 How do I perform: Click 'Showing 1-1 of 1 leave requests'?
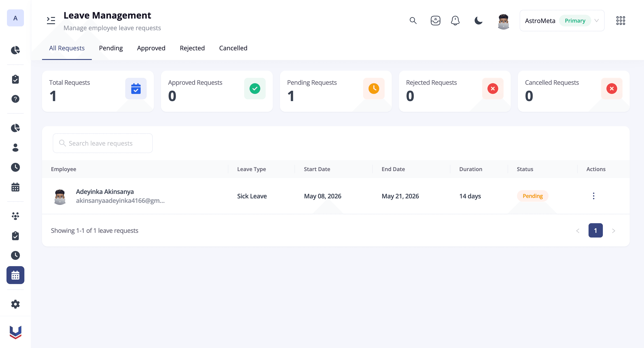coord(95,231)
